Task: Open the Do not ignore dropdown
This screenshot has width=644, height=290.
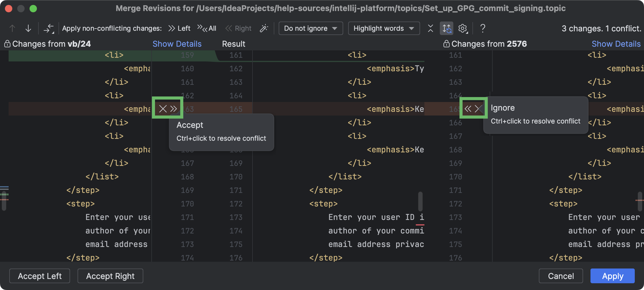Action: click(x=310, y=28)
